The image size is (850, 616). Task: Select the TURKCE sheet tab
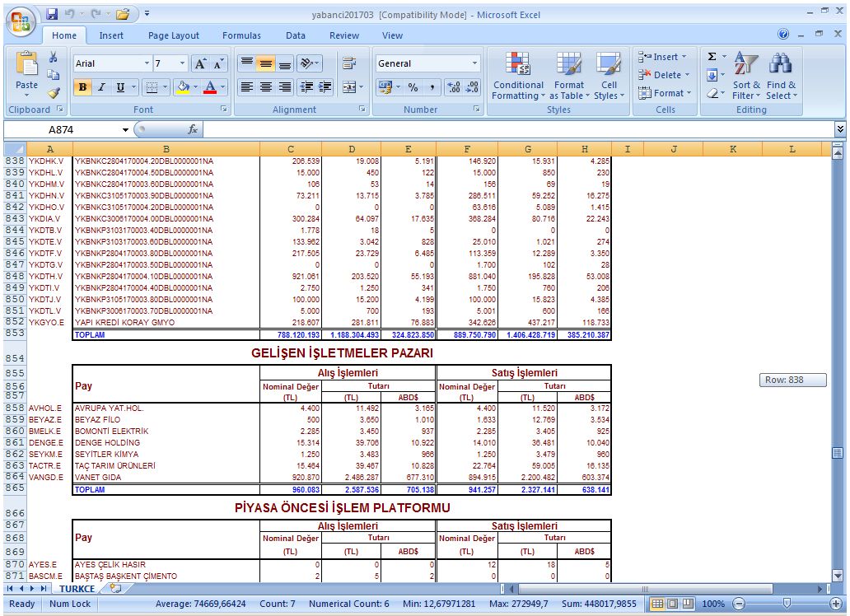[x=77, y=589]
